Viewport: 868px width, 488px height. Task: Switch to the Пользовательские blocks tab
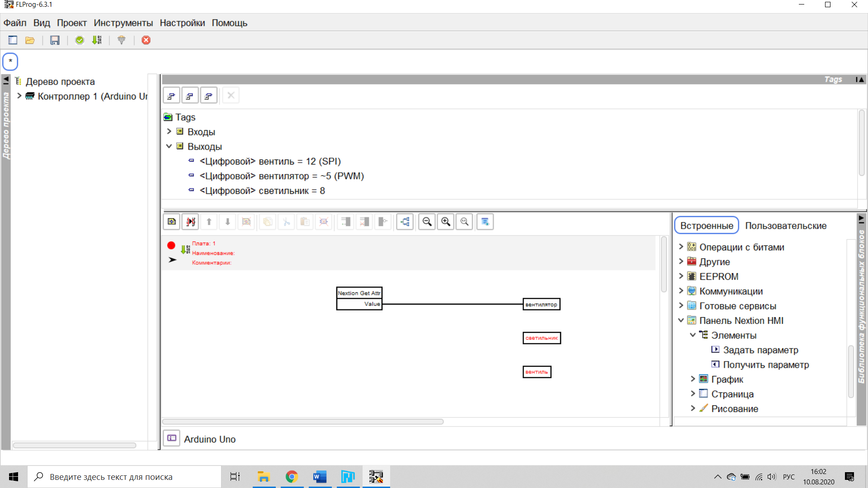pyautogui.click(x=785, y=225)
